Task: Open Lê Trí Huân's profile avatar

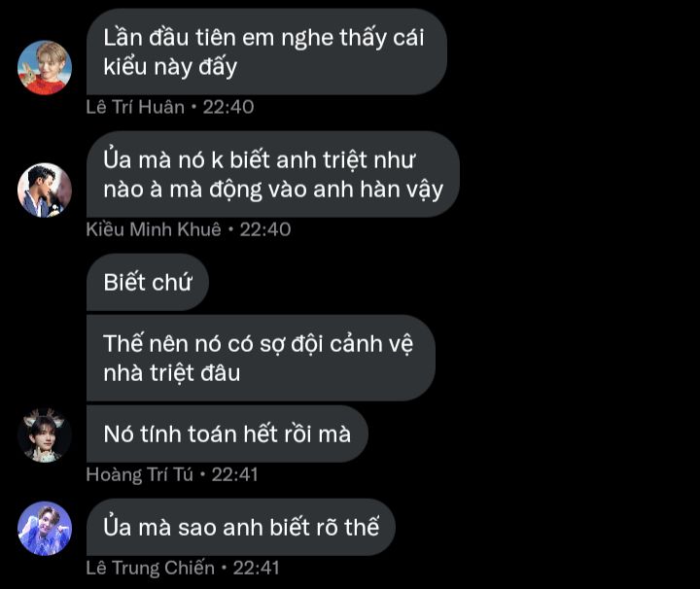Action: 45,68
